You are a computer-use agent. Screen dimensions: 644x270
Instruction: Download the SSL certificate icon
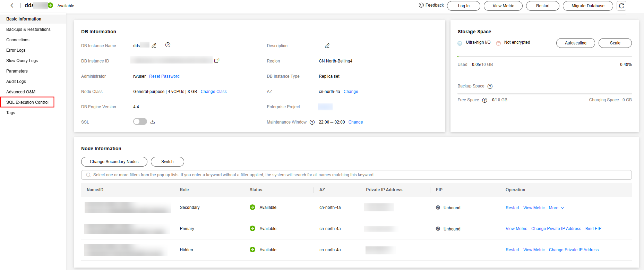[x=153, y=122]
